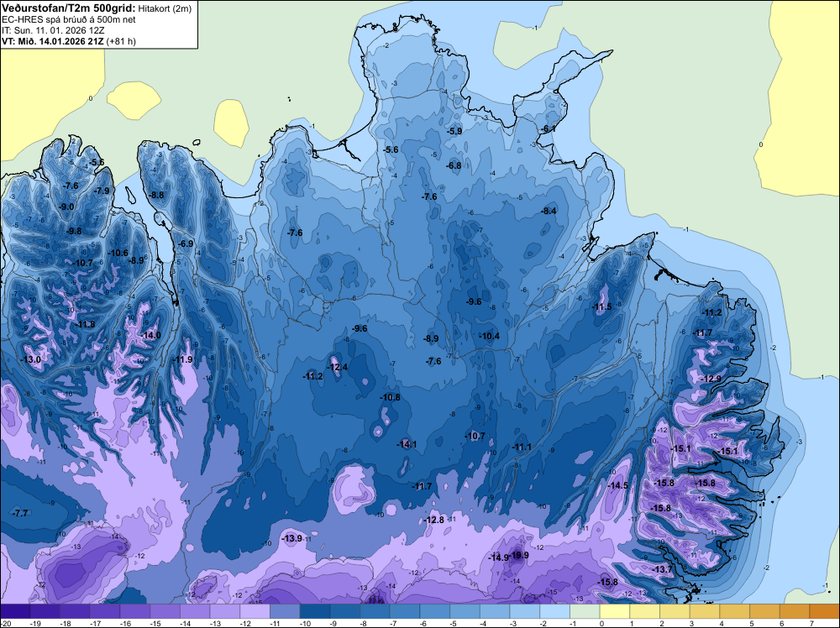Click the -10.7 value near the -10.6 label

coord(82,263)
